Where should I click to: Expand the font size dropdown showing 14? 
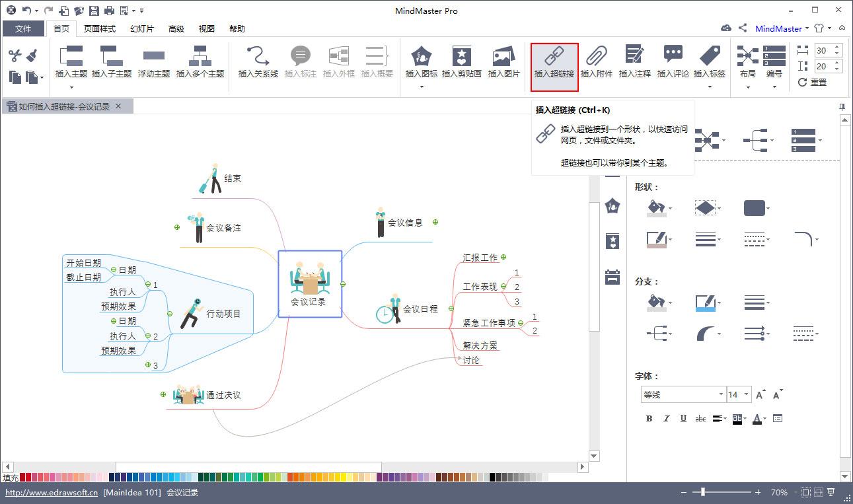click(746, 395)
